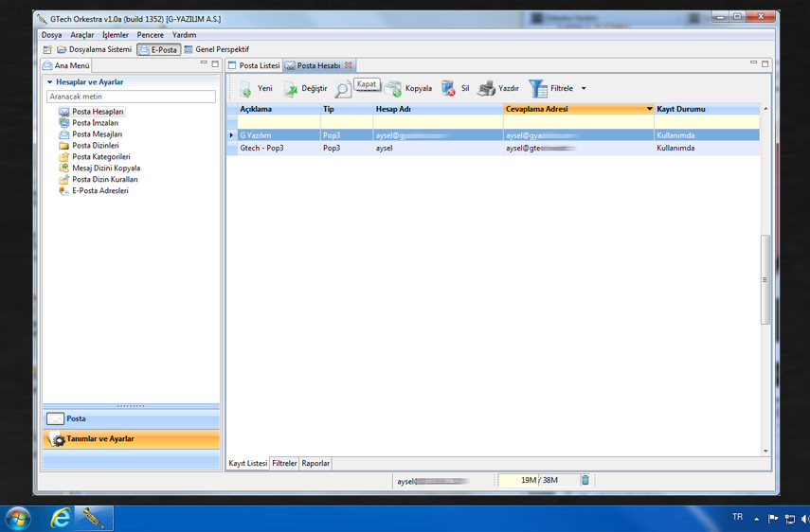810x532 pixels.
Task: Open the Araçlar menu
Action: pyautogui.click(x=82, y=35)
